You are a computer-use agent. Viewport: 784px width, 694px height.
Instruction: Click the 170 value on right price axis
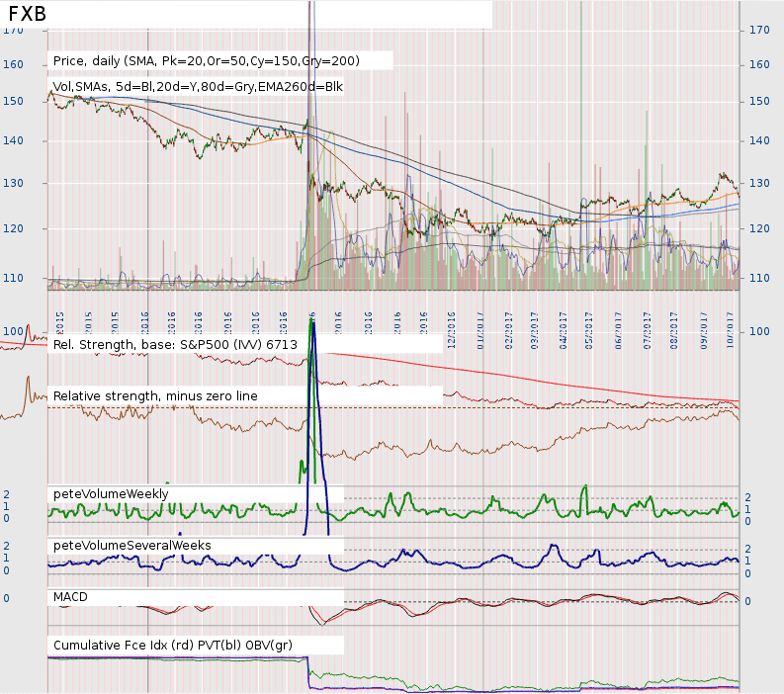pos(759,30)
